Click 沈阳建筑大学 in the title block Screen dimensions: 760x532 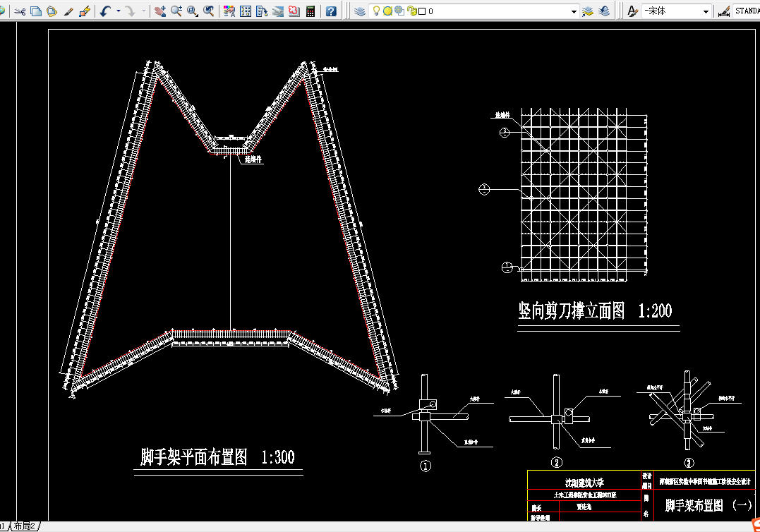pyautogui.click(x=584, y=483)
